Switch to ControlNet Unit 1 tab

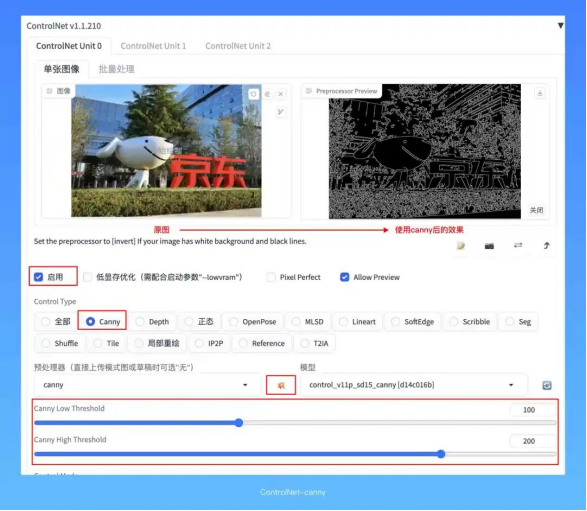click(153, 46)
